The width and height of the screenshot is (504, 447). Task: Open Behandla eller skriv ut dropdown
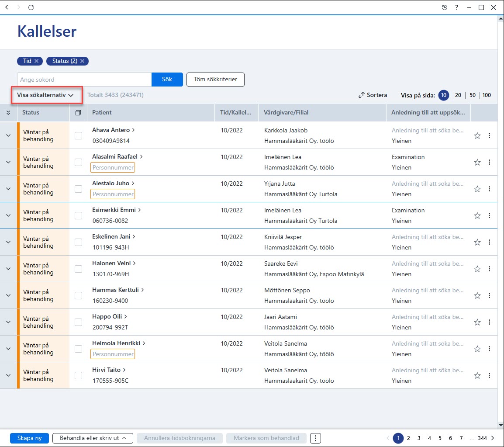coord(93,438)
